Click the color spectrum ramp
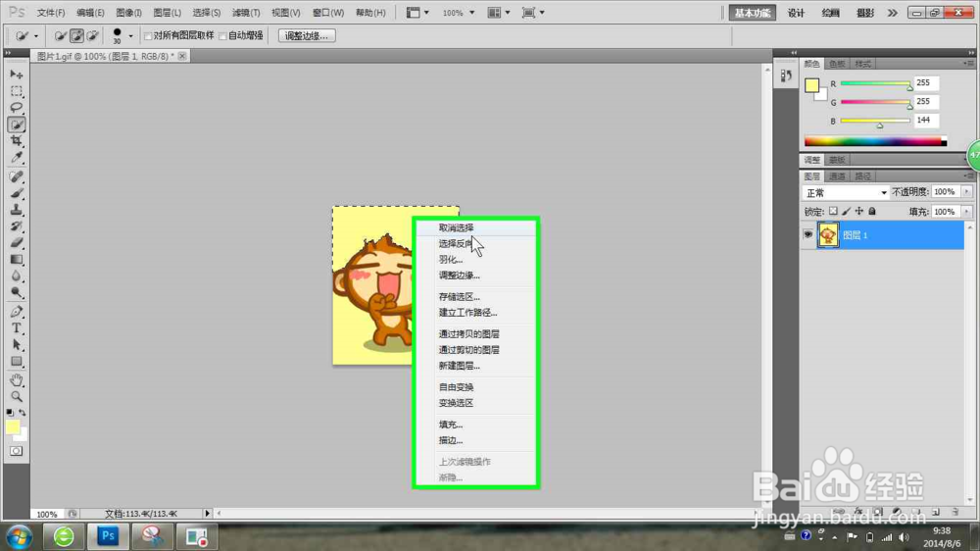 pos(875,141)
